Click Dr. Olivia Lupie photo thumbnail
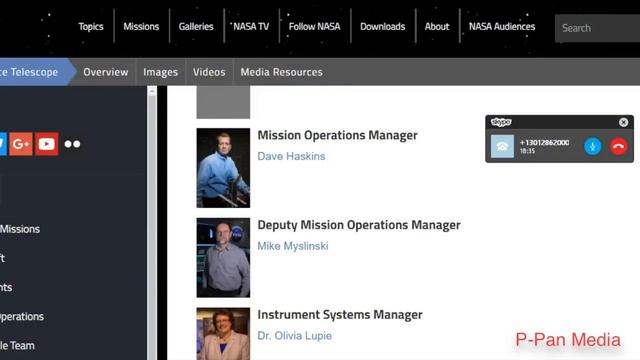The width and height of the screenshot is (640, 360). coord(223,334)
